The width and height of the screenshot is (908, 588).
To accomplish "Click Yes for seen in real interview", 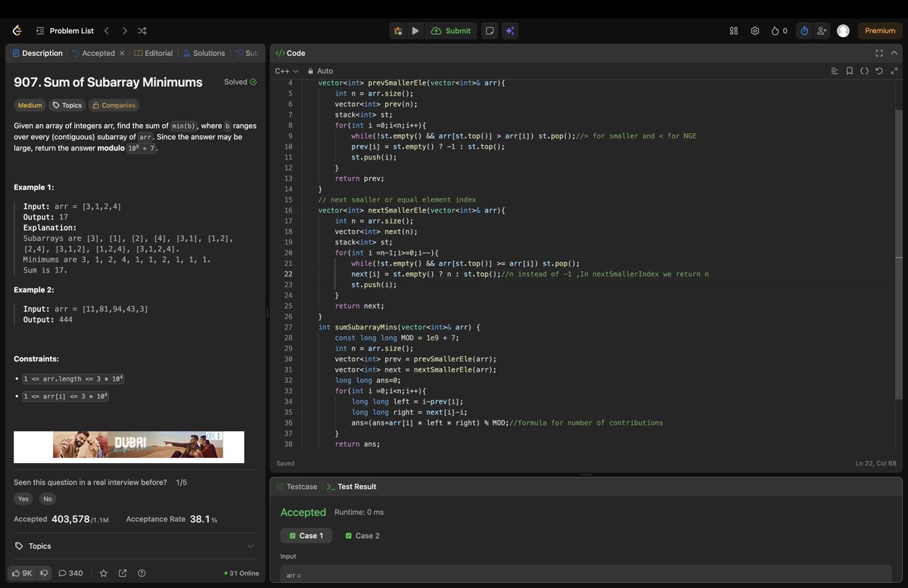I will click(23, 498).
